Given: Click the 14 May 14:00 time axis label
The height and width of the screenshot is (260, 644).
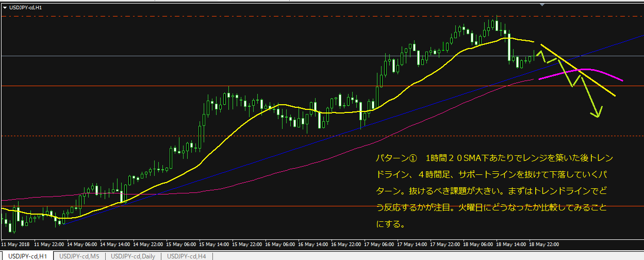Looking at the screenshot, I should (114, 244).
